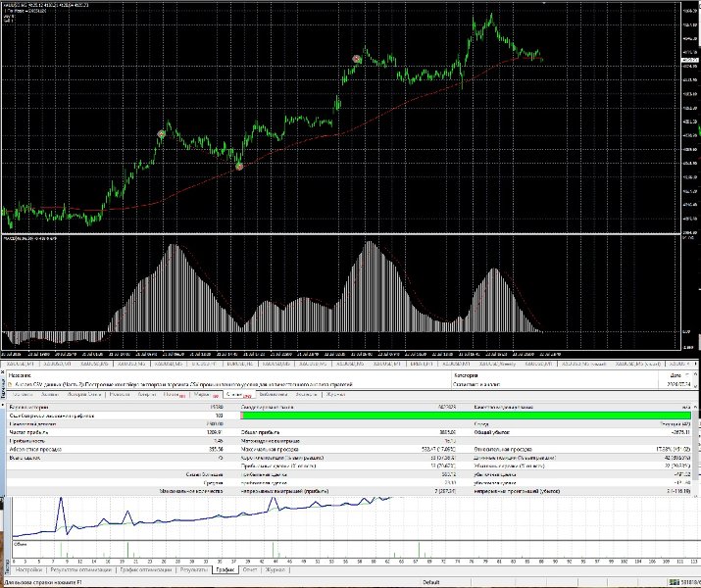701x588 pixels.
Task: Select the Чистая прибыль row in the report
Action: 116,432
